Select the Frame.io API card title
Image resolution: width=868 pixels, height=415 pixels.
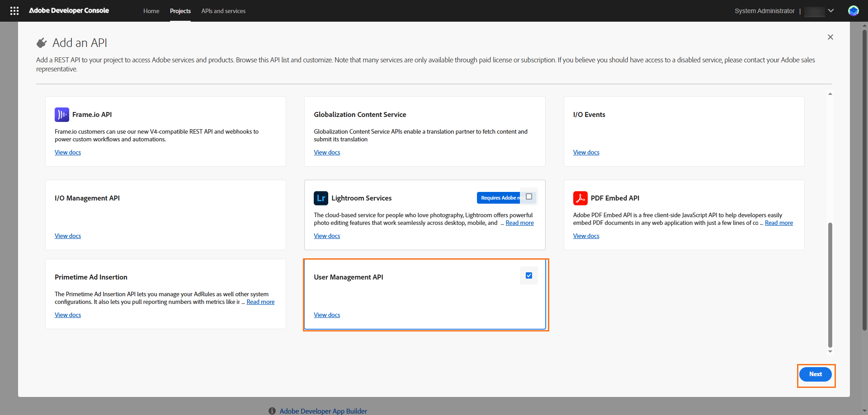click(92, 115)
